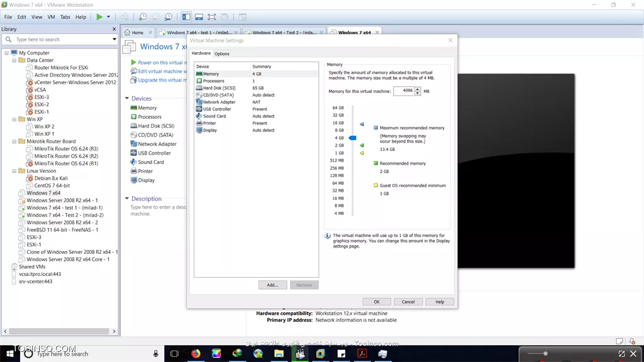Open Firefox from the taskbar

[196, 353]
